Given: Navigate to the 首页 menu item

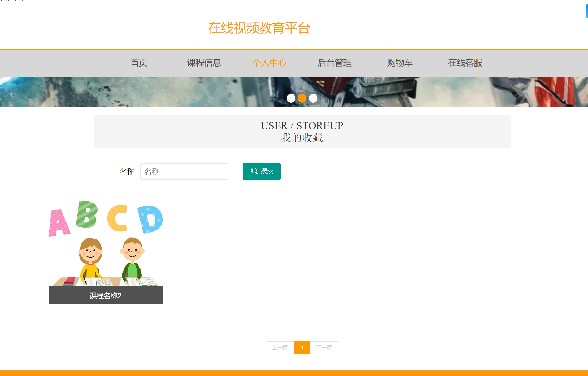Looking at the screenshot, I should pyautogui.click(x=139, y=63).
